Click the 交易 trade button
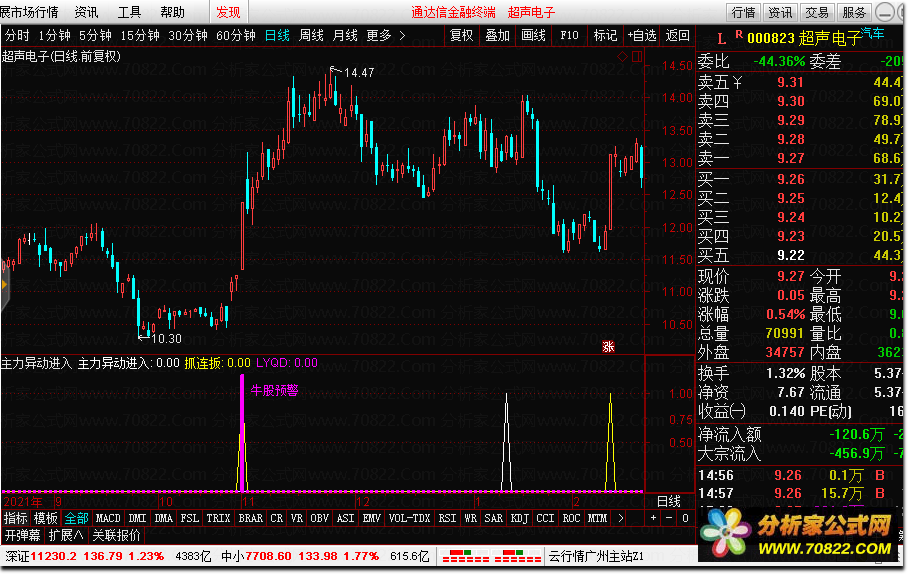 817,12
